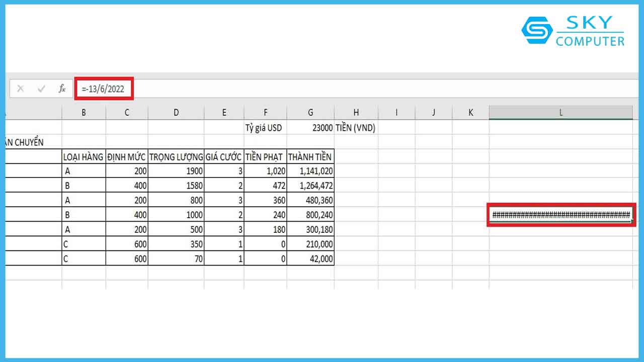Select column H header
The width and height of the screenshot is (644, 362).
[356, 113]
